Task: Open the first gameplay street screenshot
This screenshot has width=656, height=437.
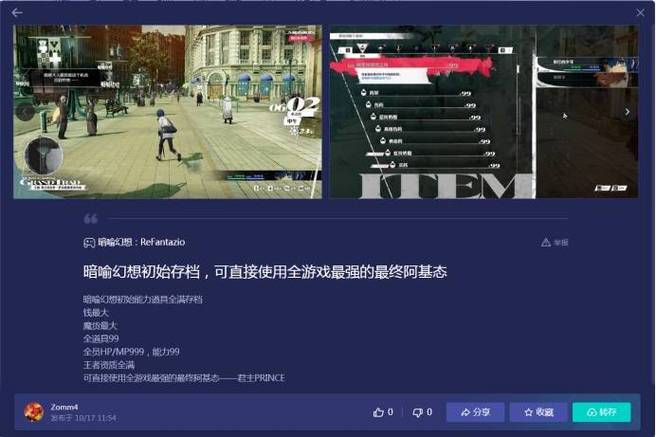Action: [x=168, y=112]
